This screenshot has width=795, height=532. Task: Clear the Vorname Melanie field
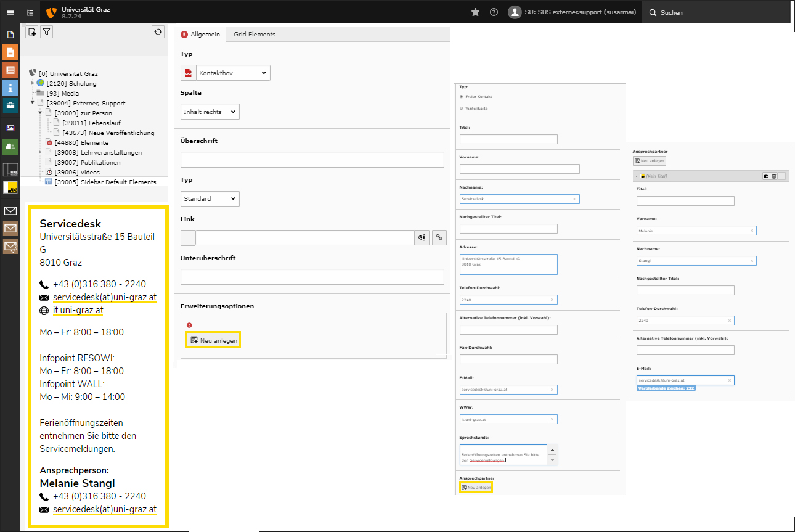[751, 231]
